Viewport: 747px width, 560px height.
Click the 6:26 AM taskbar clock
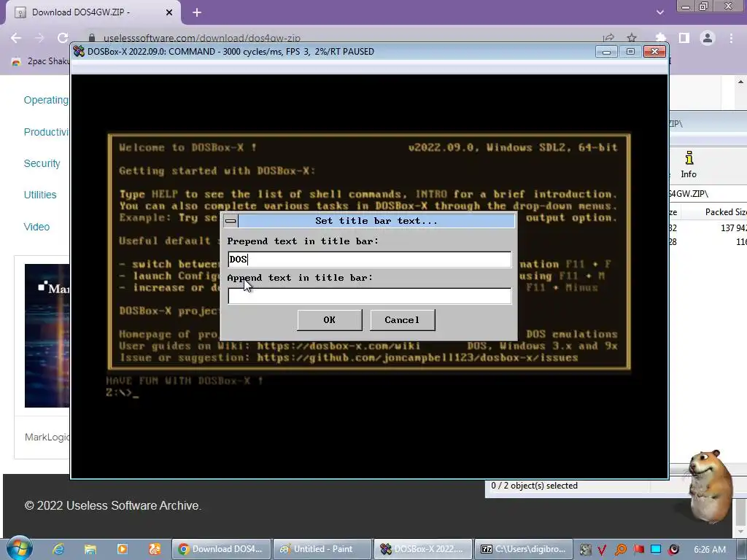click(x=710, y=550)
